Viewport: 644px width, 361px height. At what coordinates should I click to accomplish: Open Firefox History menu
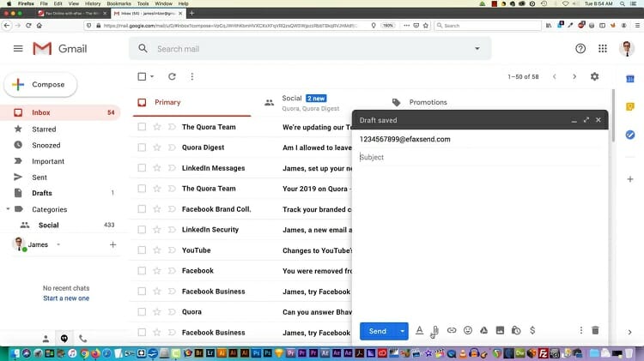click(x=93, y=3)
